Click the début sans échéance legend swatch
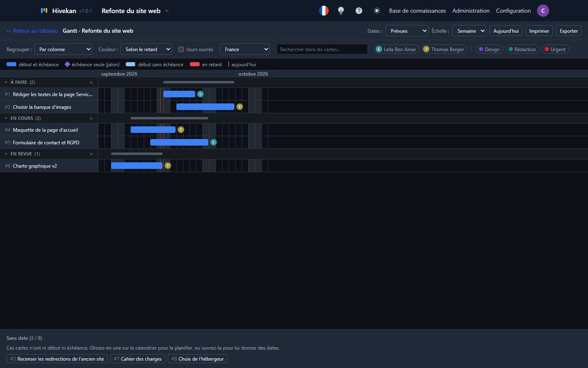Viewport: 588px width, 368px height. tap(131, 64)
